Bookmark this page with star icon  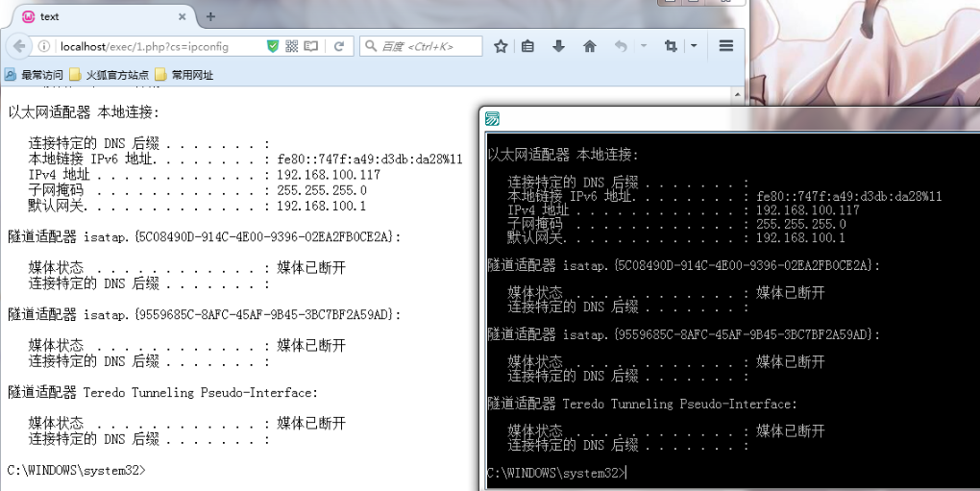(501, 46)
